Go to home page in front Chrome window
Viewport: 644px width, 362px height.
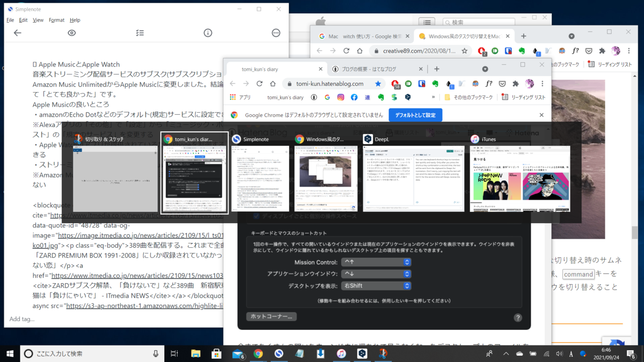[x=273, y=84]
